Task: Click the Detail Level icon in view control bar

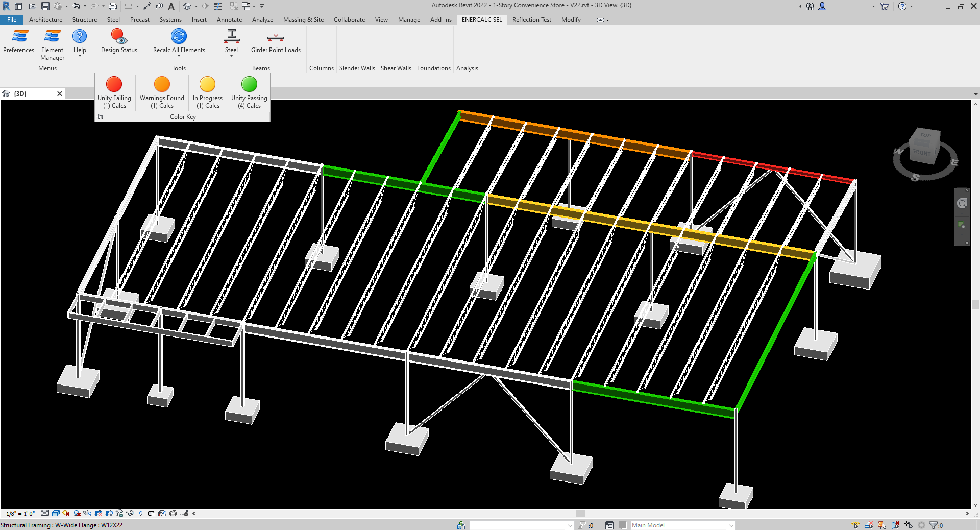Action: [45, 513]
